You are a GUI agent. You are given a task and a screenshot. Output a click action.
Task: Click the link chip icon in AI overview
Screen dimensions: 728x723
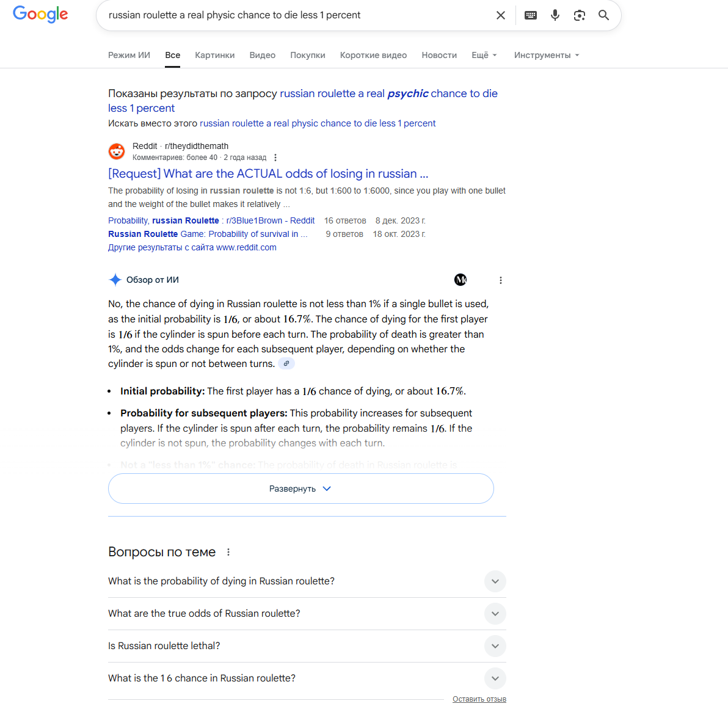click(286, 363)
